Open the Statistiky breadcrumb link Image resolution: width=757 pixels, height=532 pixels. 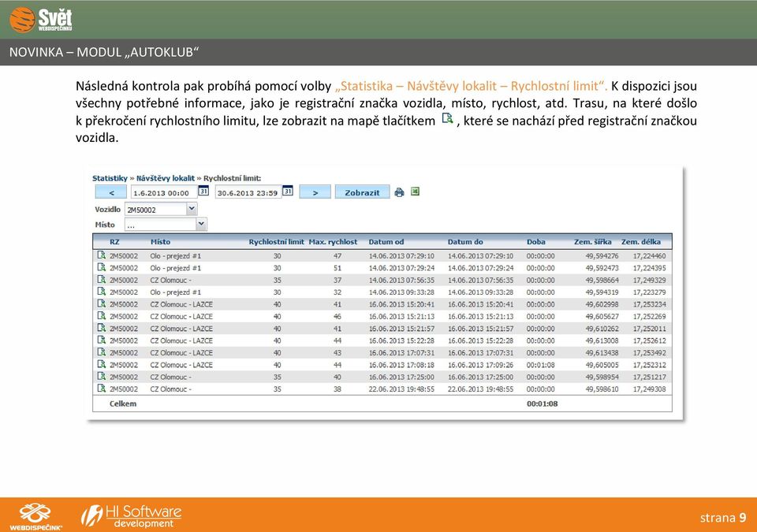(x=110, y=178)
